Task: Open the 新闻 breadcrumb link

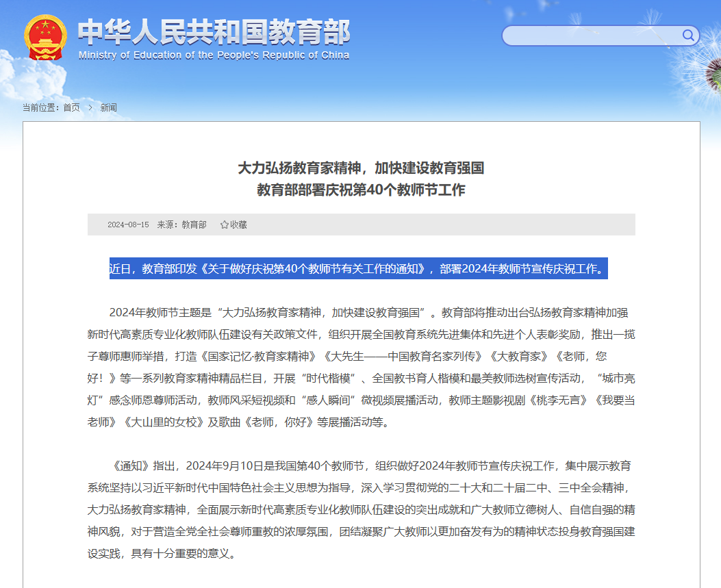Action: [x=108, y=107]
